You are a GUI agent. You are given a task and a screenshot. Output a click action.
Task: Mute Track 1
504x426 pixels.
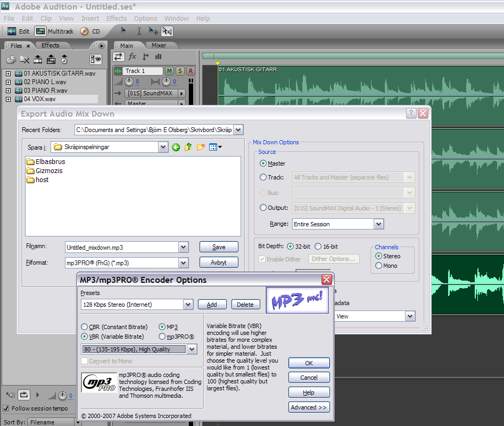coord(169,71)
